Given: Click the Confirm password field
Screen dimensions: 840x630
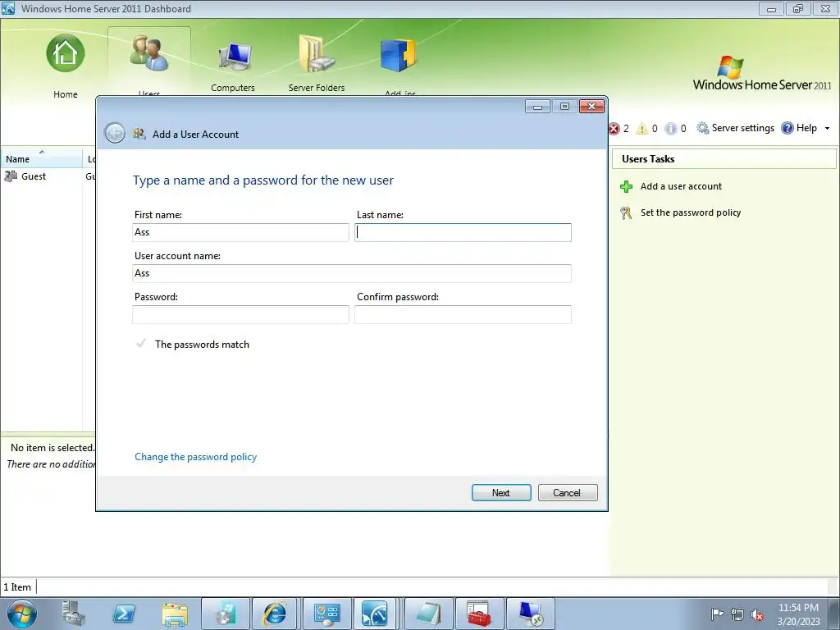Looking at the screenshot, I should point(463,314).
